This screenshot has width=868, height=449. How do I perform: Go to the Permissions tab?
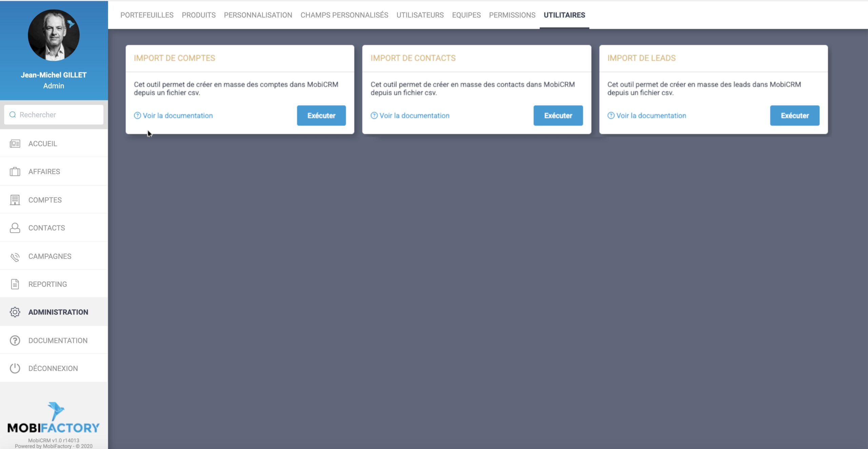click(x=512, y=15)
